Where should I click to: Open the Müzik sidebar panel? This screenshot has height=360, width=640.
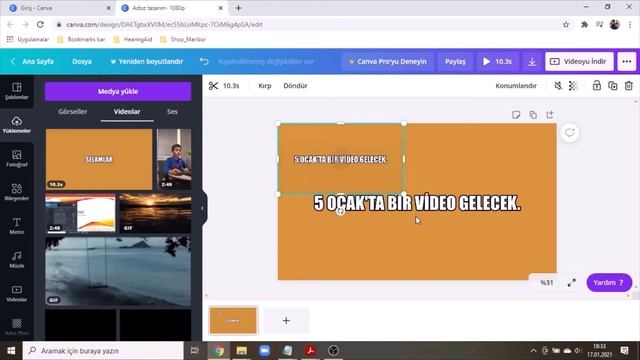pos(17,260)
